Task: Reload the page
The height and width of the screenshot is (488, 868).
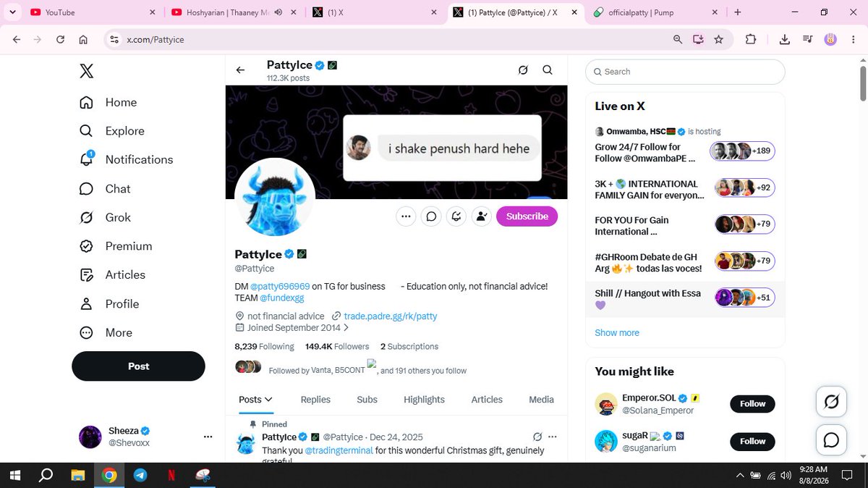Action: 60,40
